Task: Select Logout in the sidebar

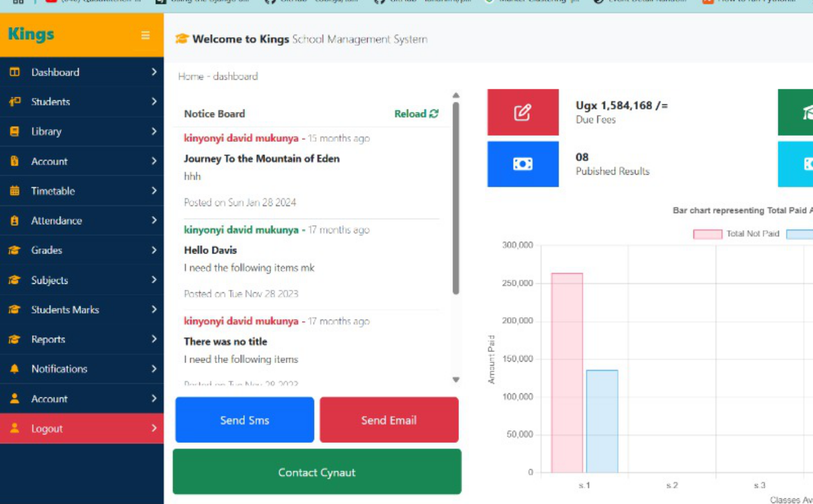Action: 47,429
